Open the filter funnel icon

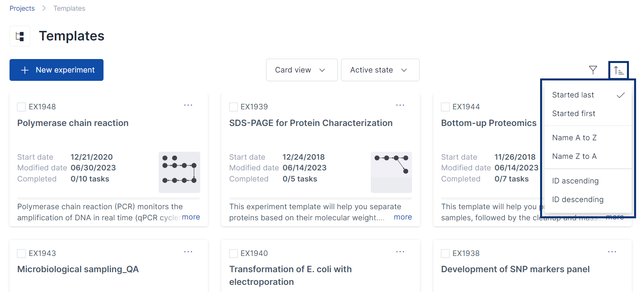click(593, 70)
